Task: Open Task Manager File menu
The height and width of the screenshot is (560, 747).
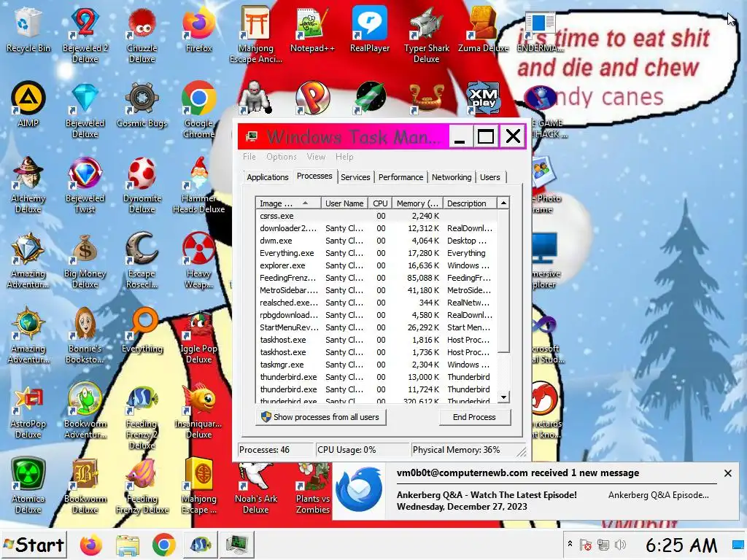Action: point(249,157)
